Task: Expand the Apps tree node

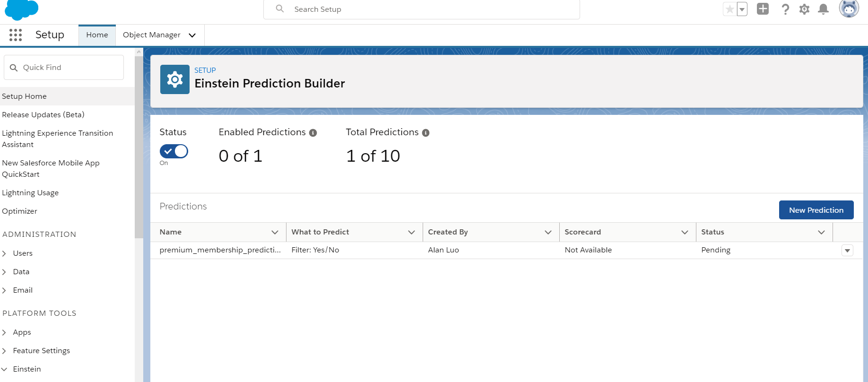Action: [x=4, y=332]
